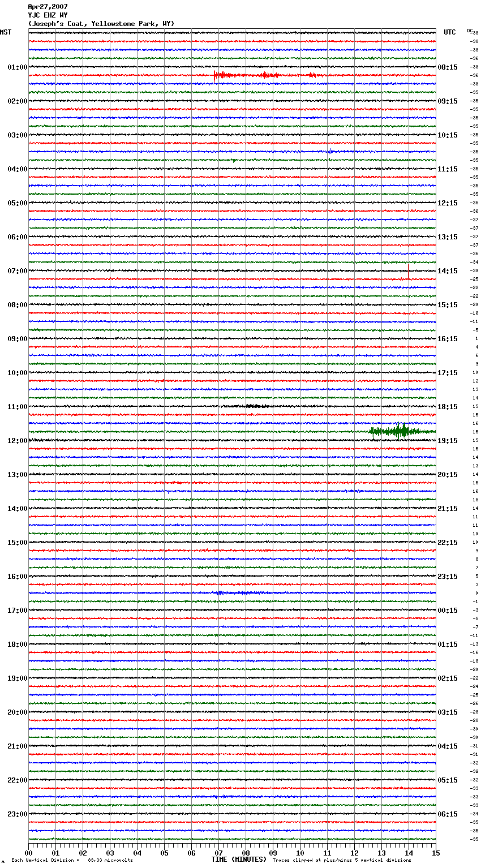
Task: Select the MST label '21:00'
Action: 18,746
